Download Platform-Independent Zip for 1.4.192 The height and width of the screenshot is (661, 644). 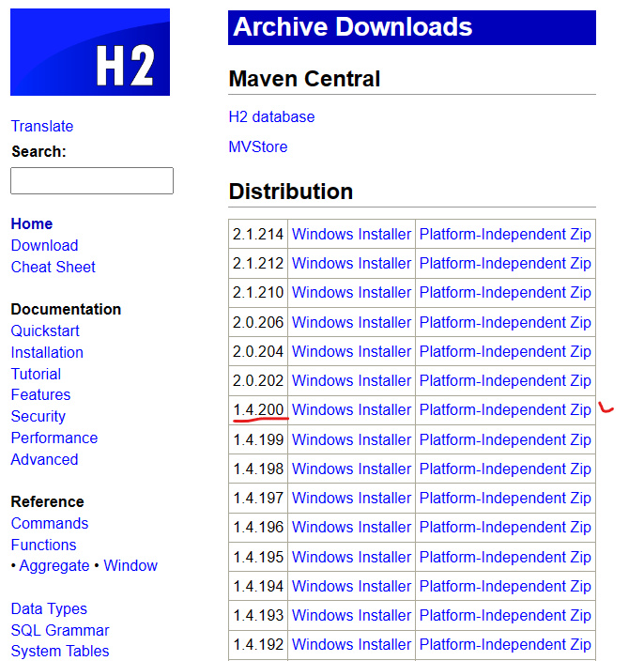click(x=505, y=644)
